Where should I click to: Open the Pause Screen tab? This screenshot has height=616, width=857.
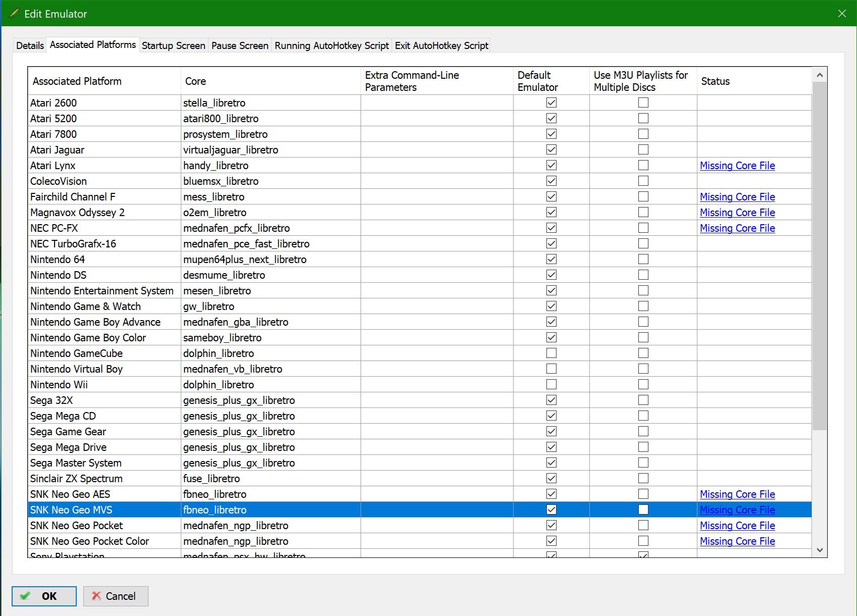[240, 45]
